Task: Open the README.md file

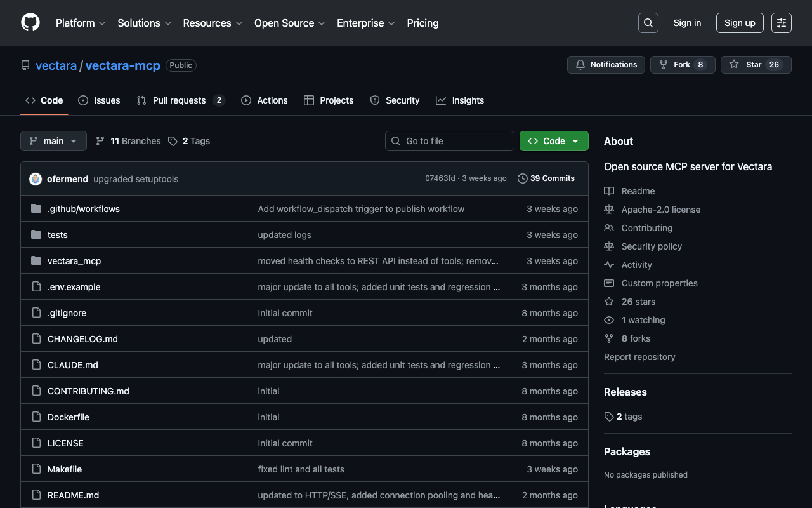Action: [73, 495]
